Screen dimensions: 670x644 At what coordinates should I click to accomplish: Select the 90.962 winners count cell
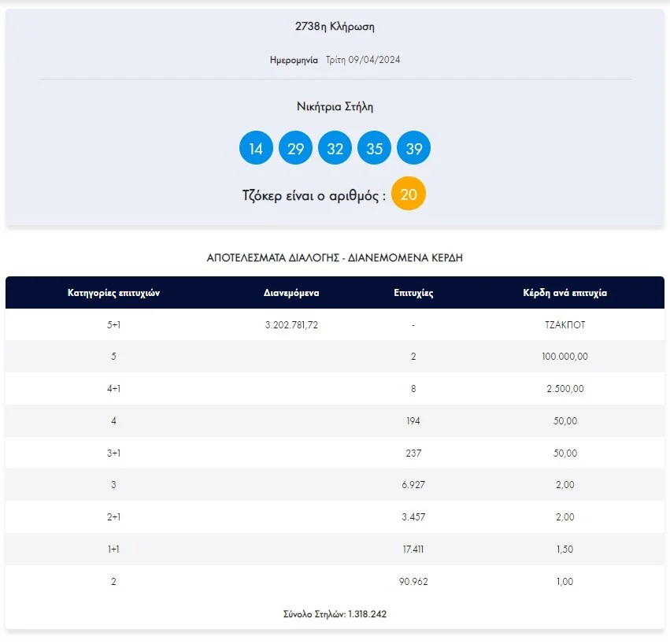(x=413, y=582)
